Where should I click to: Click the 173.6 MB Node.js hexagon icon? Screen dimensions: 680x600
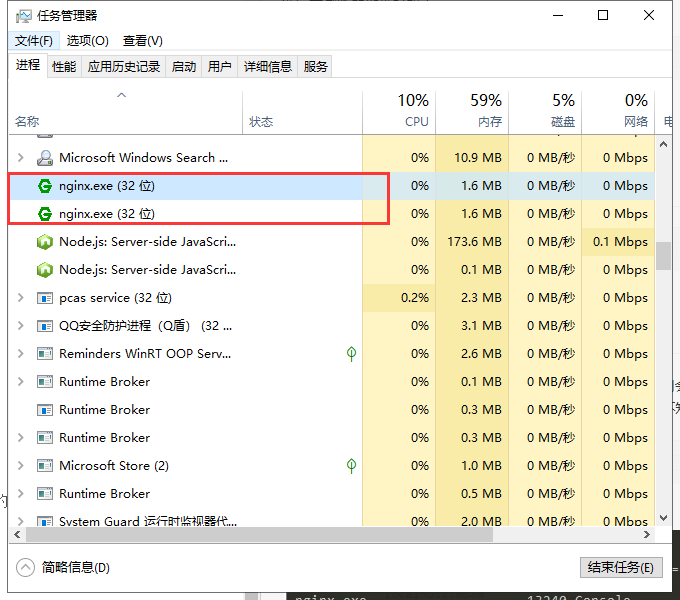[45, 242]
